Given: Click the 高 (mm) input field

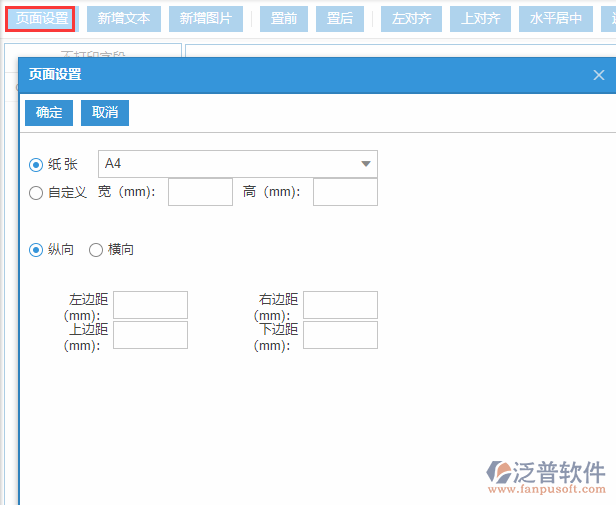Looking at the screenshot, I should [345, 192].
